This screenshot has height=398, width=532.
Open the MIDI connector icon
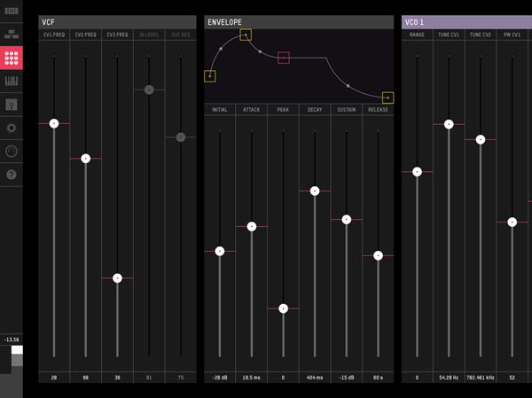[12, 151]
